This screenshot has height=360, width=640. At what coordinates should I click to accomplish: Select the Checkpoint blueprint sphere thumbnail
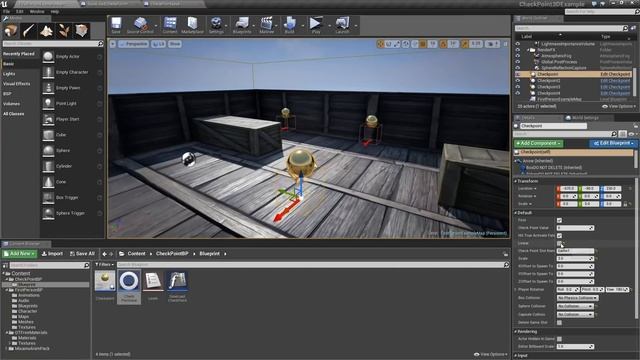pyautogui.click(x=105, y=280)
